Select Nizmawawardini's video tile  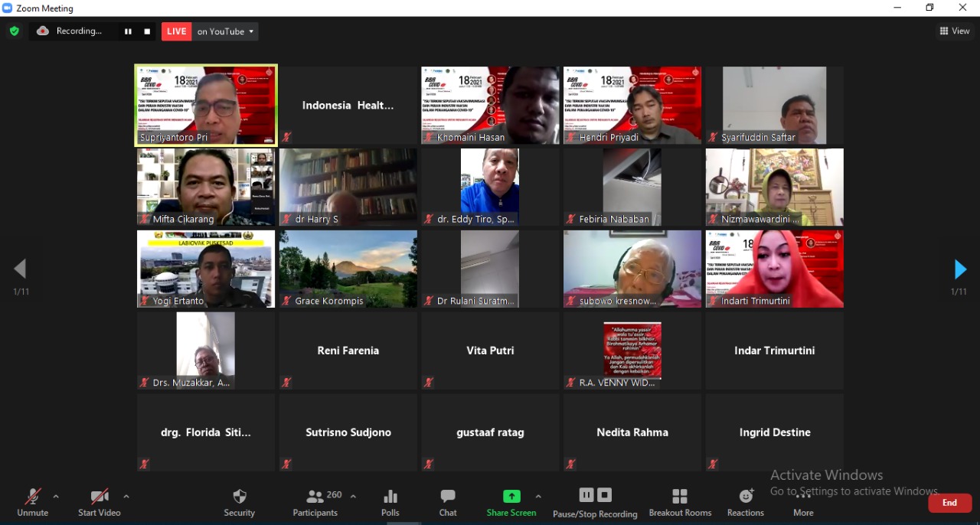point(775,187)
